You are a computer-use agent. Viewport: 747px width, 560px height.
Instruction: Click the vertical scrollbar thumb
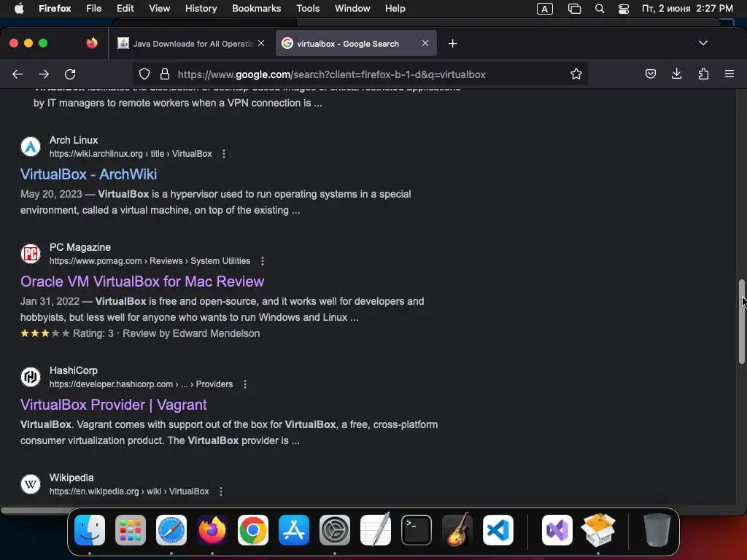(x=741, y=322)
